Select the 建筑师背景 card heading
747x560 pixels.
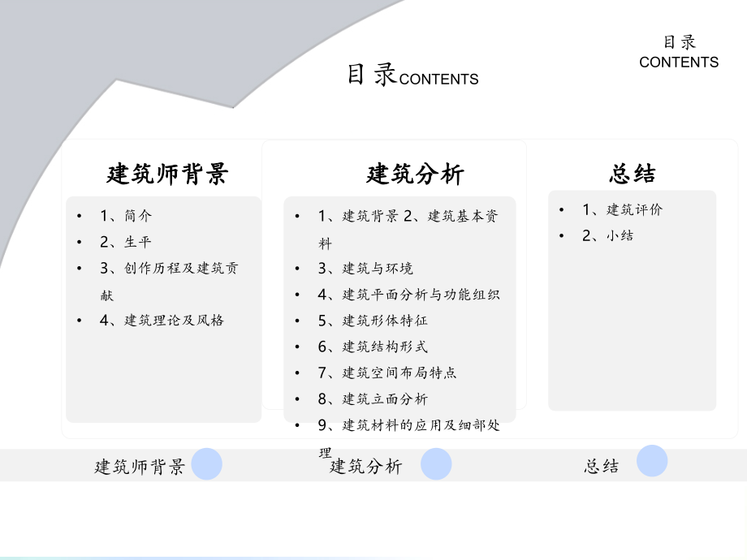pyautogui.click(x=167, y=174)
